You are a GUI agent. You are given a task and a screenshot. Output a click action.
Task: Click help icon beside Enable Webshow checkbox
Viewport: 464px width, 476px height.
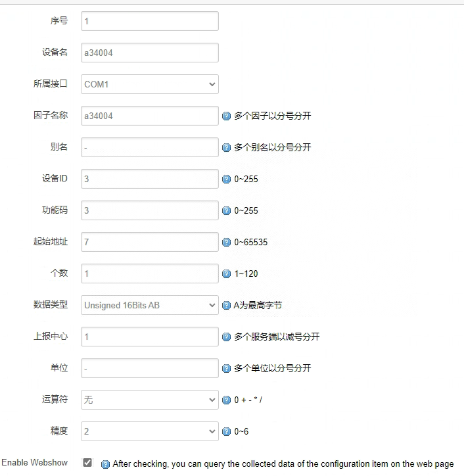click(x=105, y=464)
